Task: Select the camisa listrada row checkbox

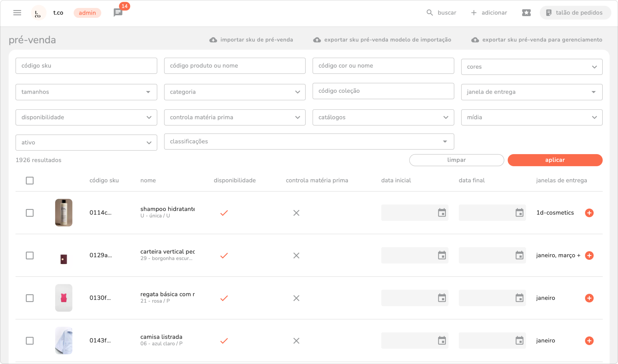Action: tap(30, 341)
